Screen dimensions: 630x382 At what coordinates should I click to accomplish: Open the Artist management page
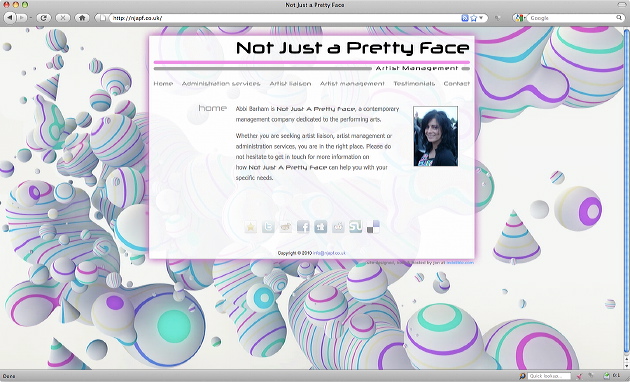pos(352,84)
